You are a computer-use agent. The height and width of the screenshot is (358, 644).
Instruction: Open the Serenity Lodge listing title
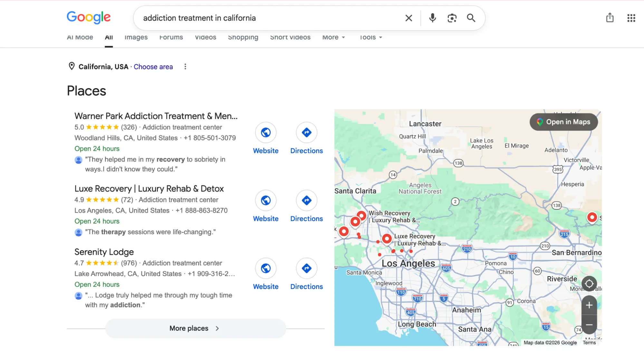[104, 252]
